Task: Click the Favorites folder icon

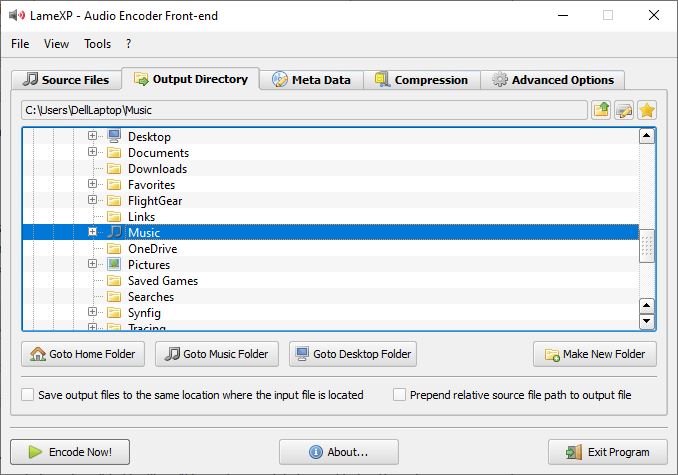Action: click(x=114, y=184)
